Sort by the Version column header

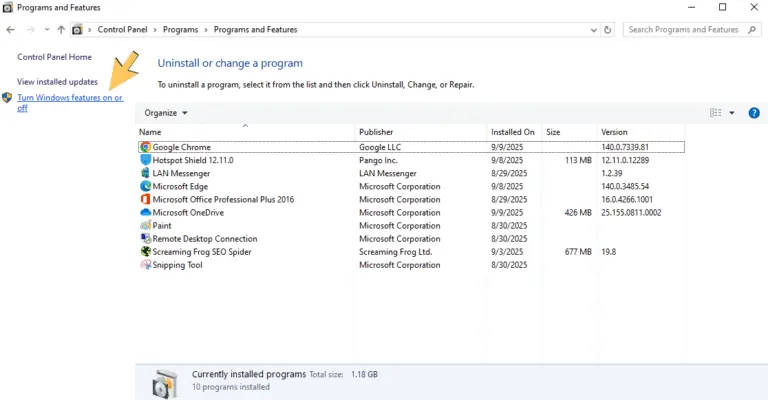pyautogui.click(x=641, y=132)
